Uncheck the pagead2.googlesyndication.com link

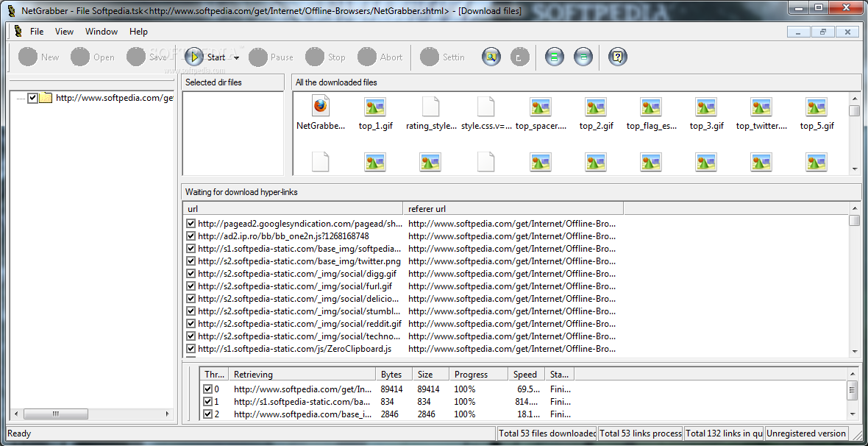(x=191, y=223)
